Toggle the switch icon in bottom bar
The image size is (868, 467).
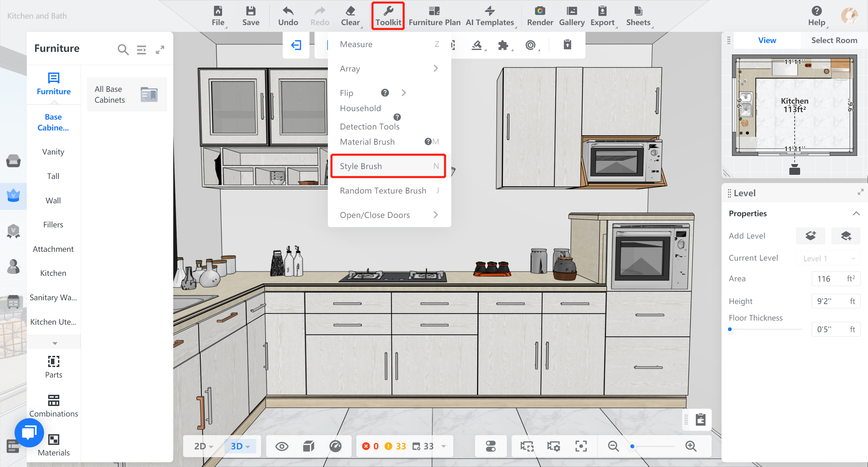point(491,446)
